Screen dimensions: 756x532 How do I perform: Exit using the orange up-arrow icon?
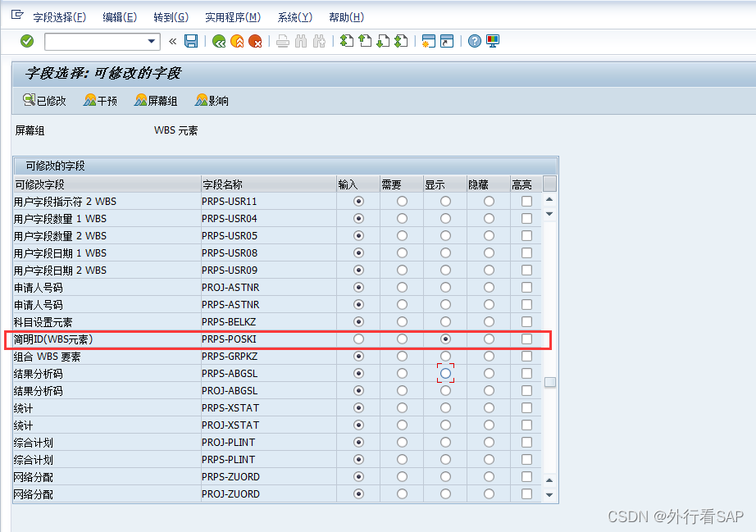pos(237,42)
